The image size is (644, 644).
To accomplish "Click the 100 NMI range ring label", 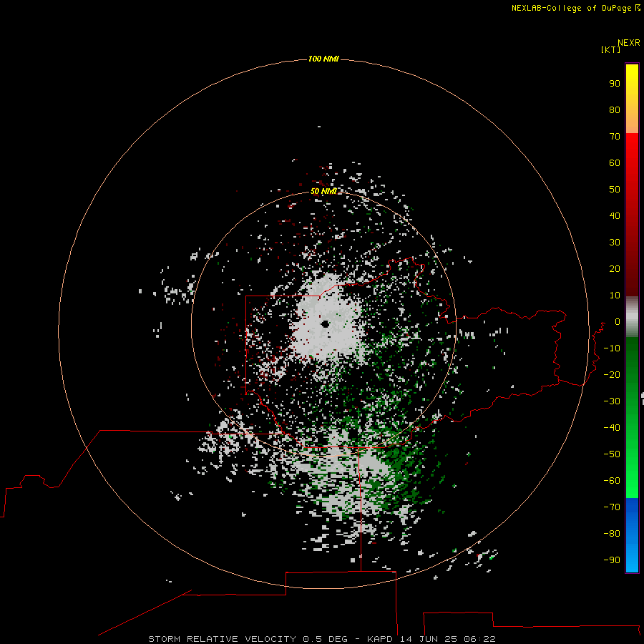I will (x=323, y=59).
